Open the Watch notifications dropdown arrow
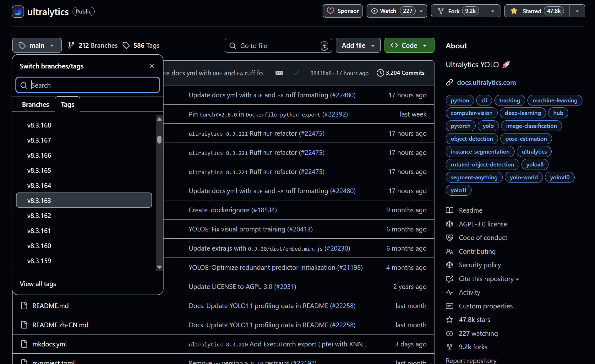Image resolution: width=595 pixels, height=364 pixels. pos(421,11)
